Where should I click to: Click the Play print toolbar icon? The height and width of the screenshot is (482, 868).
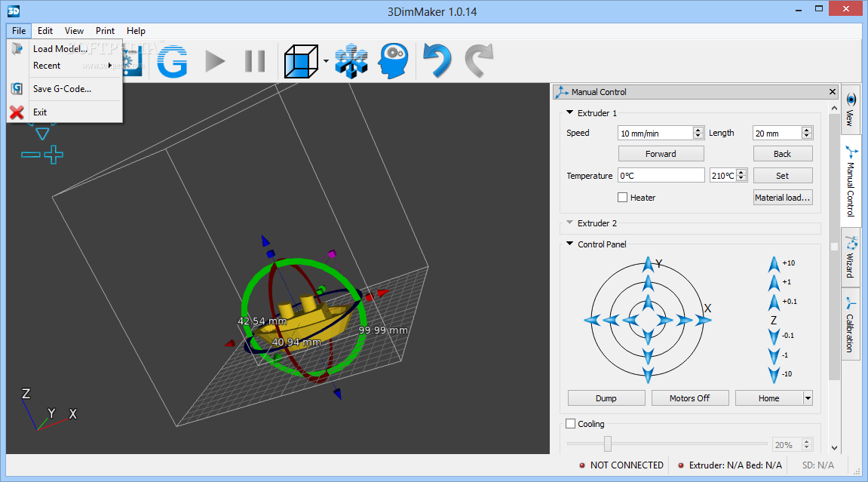[216, 61]
